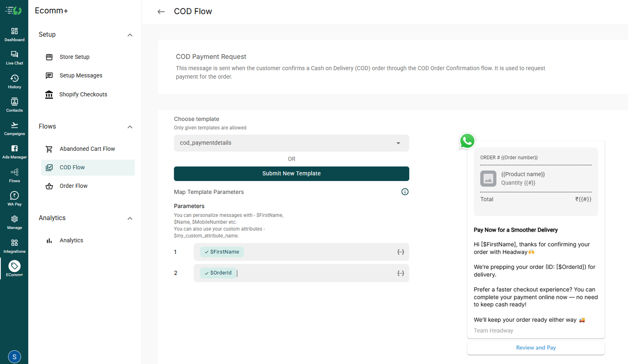Screen dimensions: 628x364
Task: Open History in the left sidebar
Action: click(x=15, y=81)
